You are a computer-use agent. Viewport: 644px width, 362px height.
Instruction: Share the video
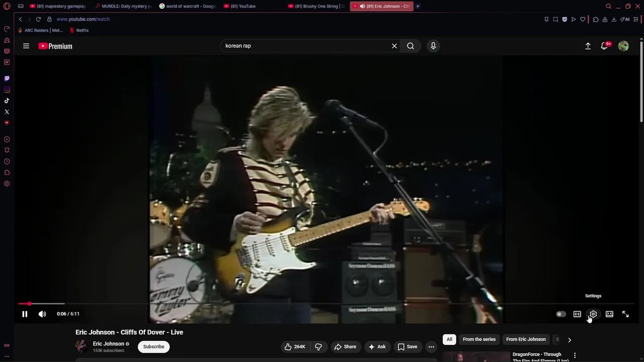pos(345,346)
